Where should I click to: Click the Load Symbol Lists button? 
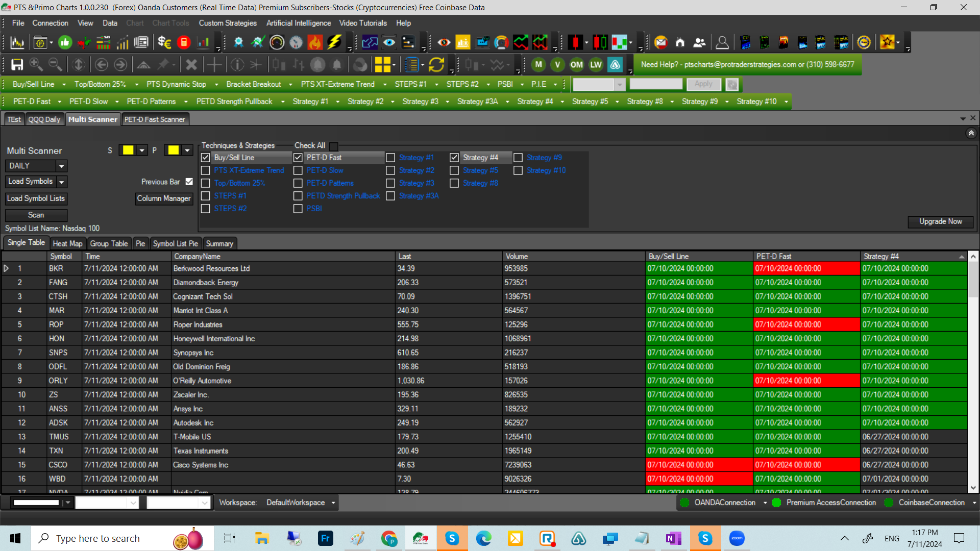(x=36, y=198)
